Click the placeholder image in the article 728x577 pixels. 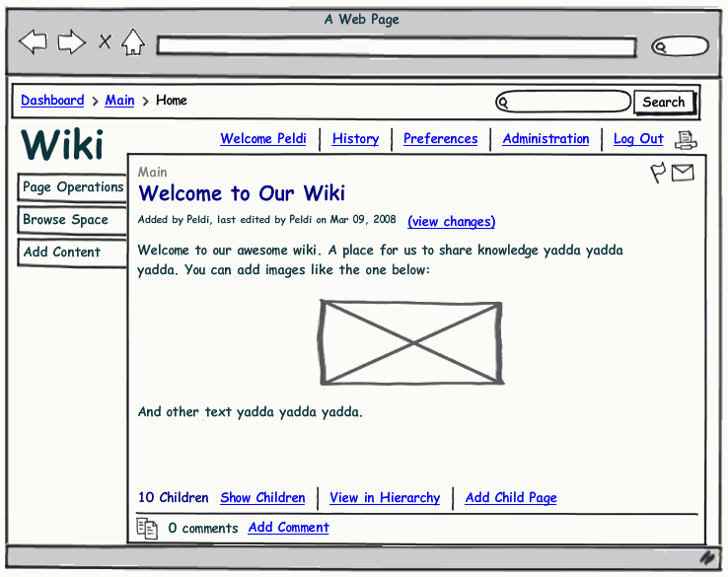click(411, 342)
